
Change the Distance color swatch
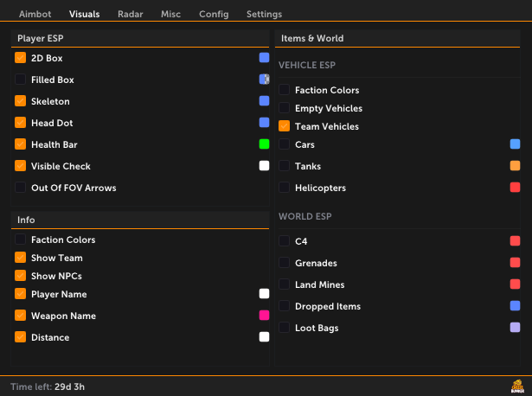click(265, 337)
